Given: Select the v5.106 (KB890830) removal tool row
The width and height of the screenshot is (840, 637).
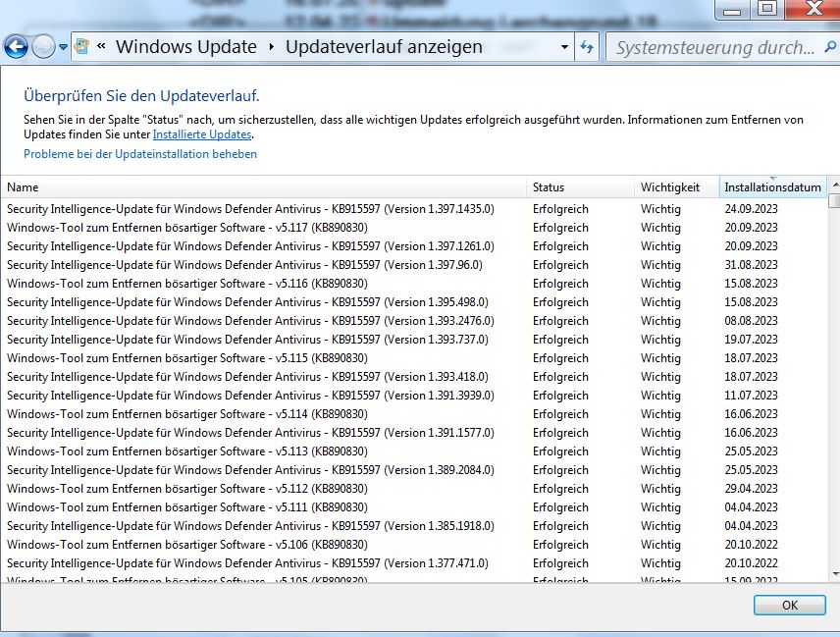Looking at the screenshot, I should tap(413, 545).
